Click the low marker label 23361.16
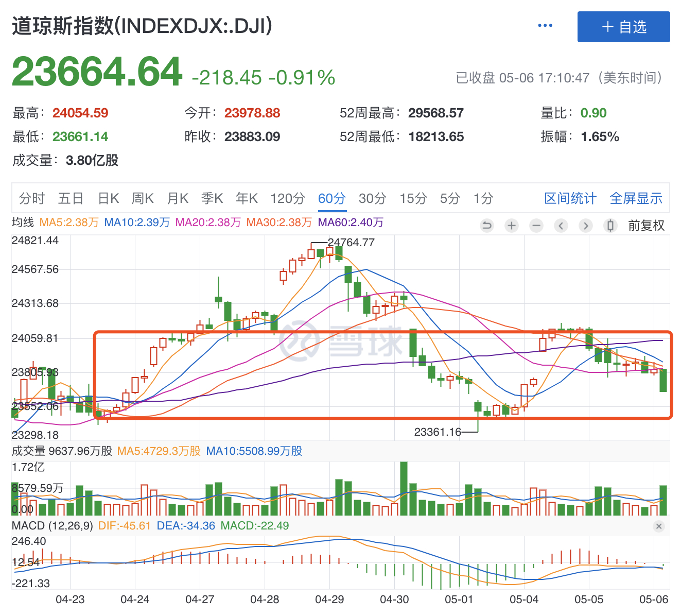The width and height of the screenshot is (681, 616). pos(438,432)
